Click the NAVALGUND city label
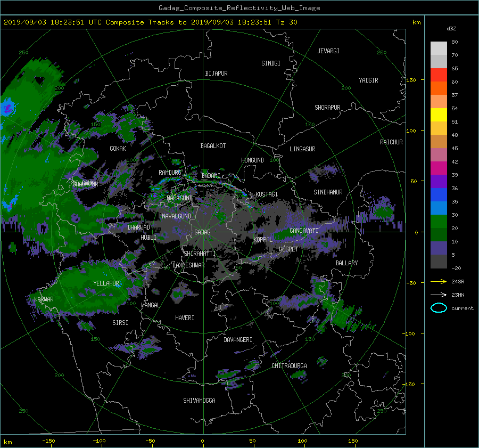This screenshot has height=448, width=479. (176, 216)
